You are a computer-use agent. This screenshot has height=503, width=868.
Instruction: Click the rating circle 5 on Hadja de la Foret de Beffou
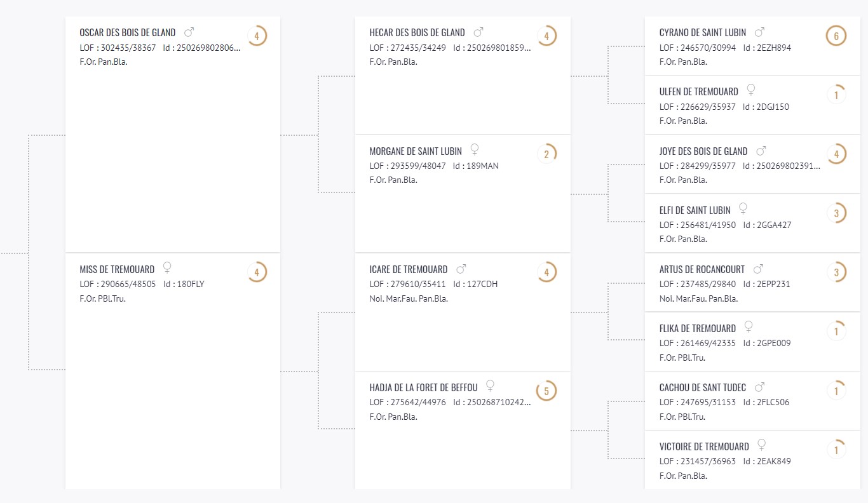546,391
